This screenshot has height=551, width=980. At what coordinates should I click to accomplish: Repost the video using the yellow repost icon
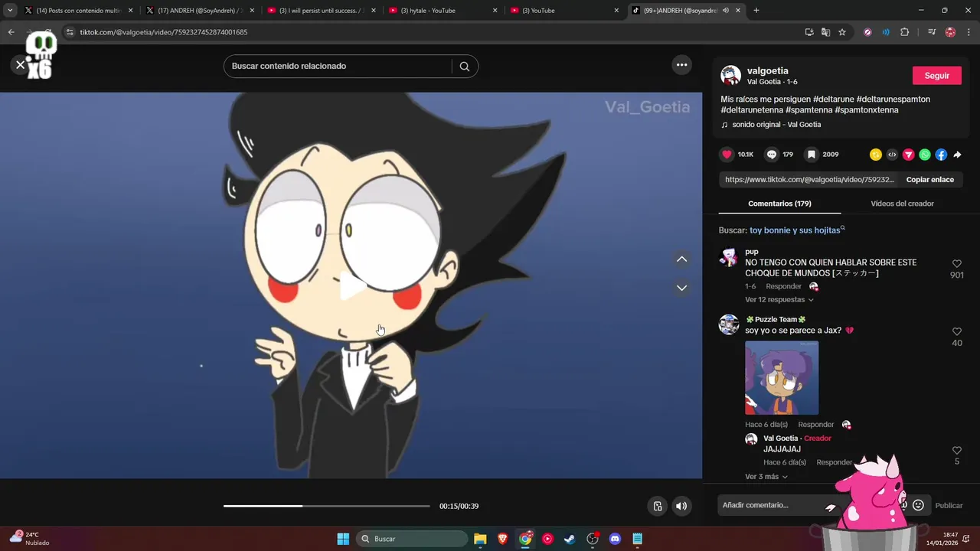875,155
